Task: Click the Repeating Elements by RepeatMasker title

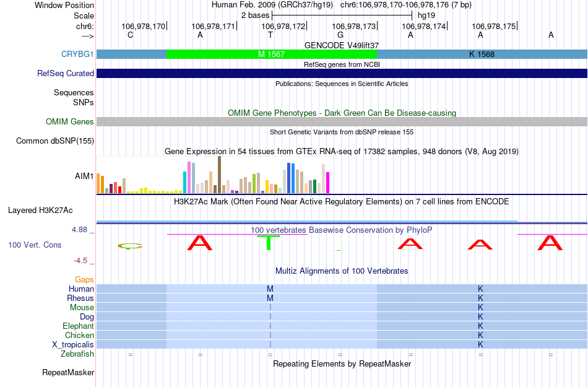Action: [342, 363]
